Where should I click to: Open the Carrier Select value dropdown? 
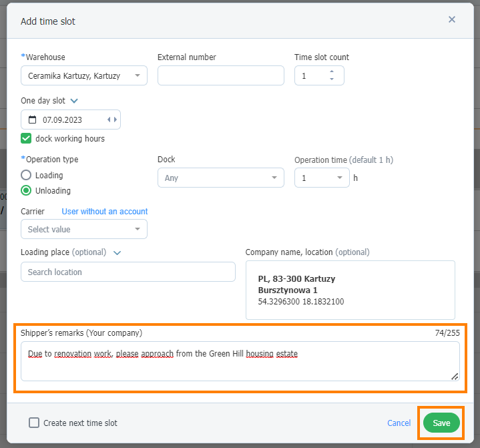tap(84, 229)
